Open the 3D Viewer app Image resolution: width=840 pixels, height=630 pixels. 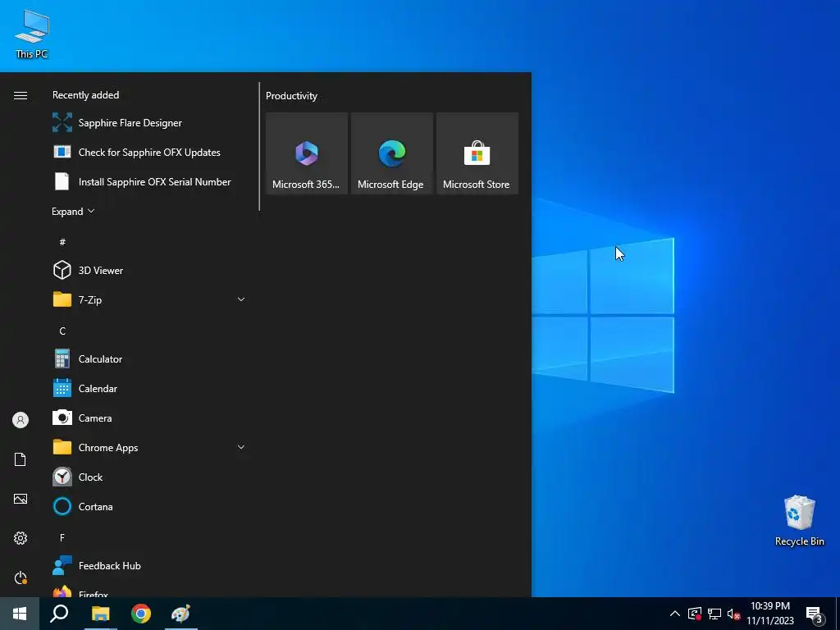pyautogui.click(x=148, y=270)
